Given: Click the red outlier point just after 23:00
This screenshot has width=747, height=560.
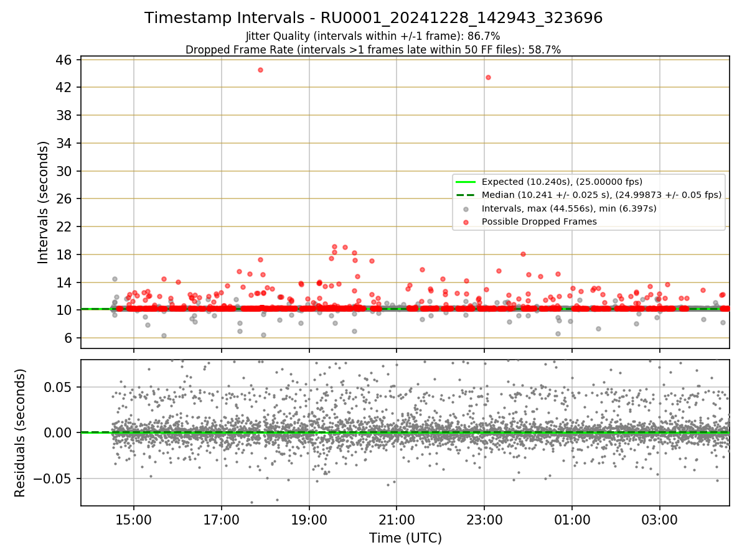Looking at the screenshot, I should click(x=488, y=77).
